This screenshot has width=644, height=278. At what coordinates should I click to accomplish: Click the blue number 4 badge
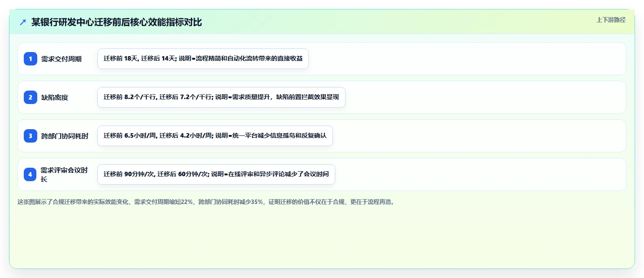(31, 174)
